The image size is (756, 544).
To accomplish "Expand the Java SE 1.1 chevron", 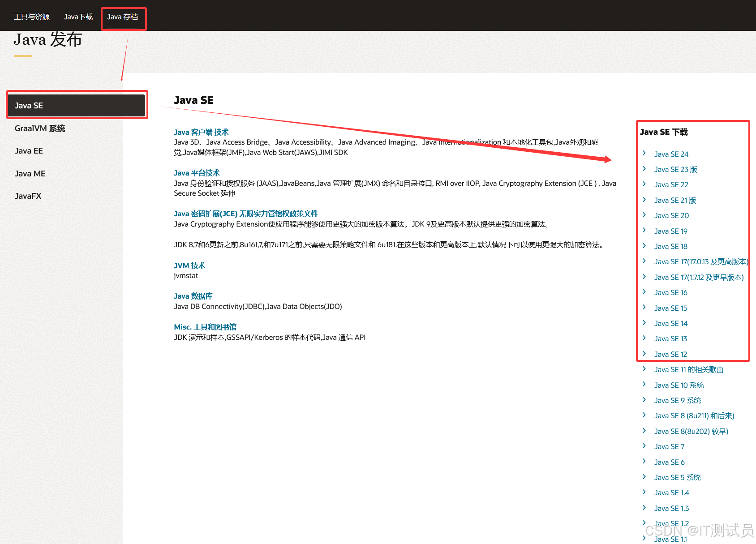I will coord(644,539).
